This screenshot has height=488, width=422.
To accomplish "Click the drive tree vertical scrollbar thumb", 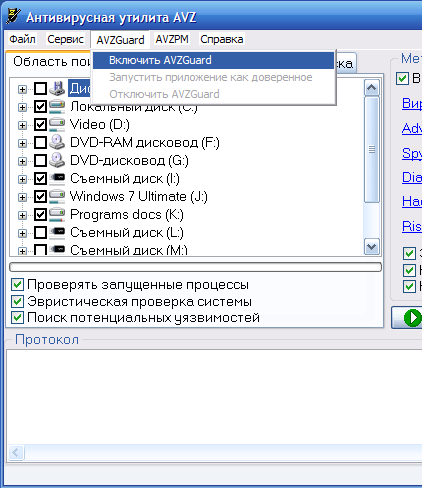I will [x=372, y=150].
